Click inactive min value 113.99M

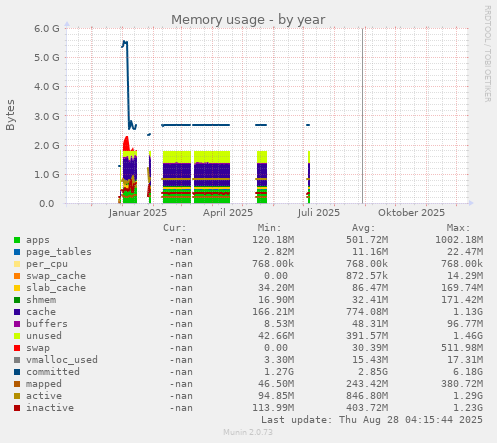coord(273,408)
